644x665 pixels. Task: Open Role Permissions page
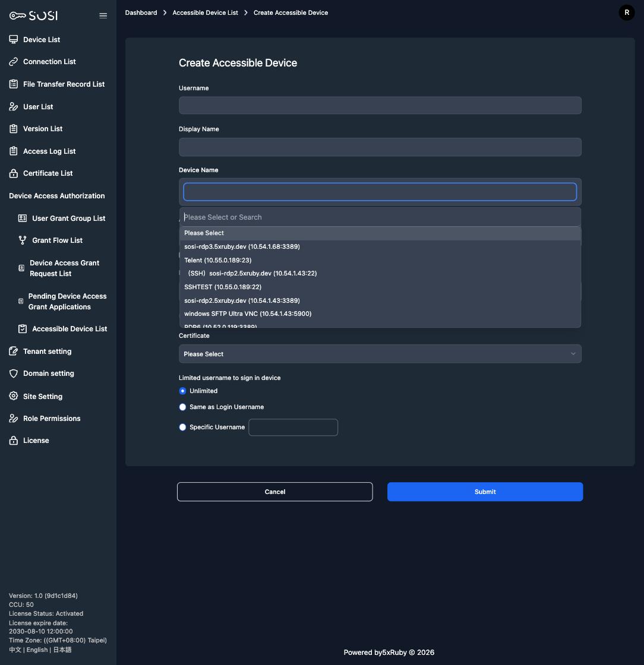pyautogui.click(x=52, y=418)
